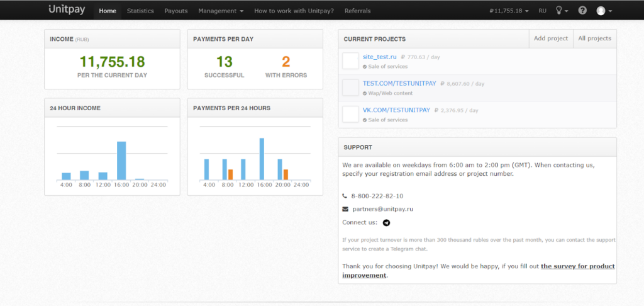Click the Unitpay logo
This screenshot has height=306, width=644.
tap(67, 10)
